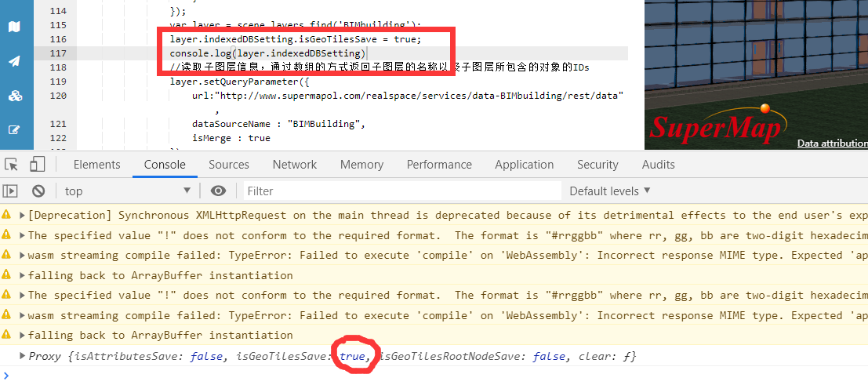Click into the console Filter field

coord(402,191)
